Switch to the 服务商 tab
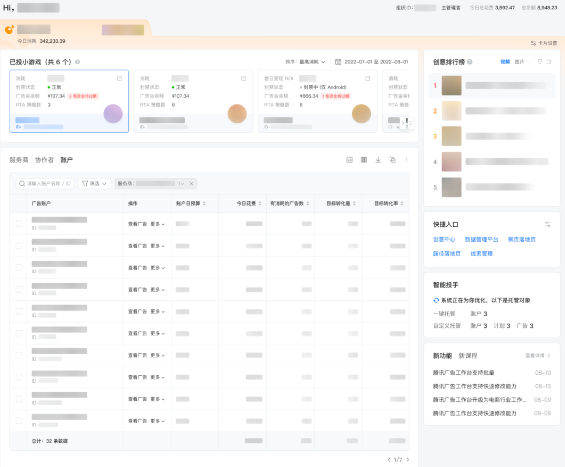This screenshot has height=467, width=565. click(19, 160)
